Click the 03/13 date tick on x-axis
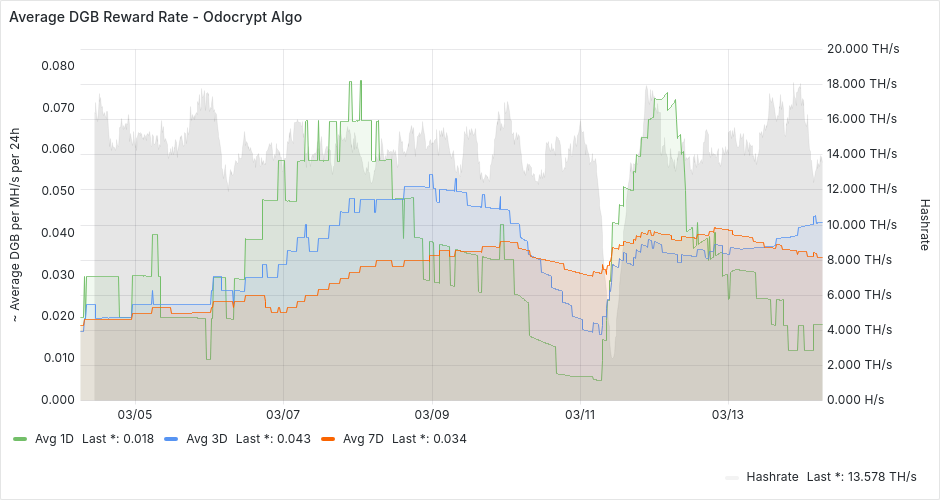940x500 pixels. pos(728,414)
